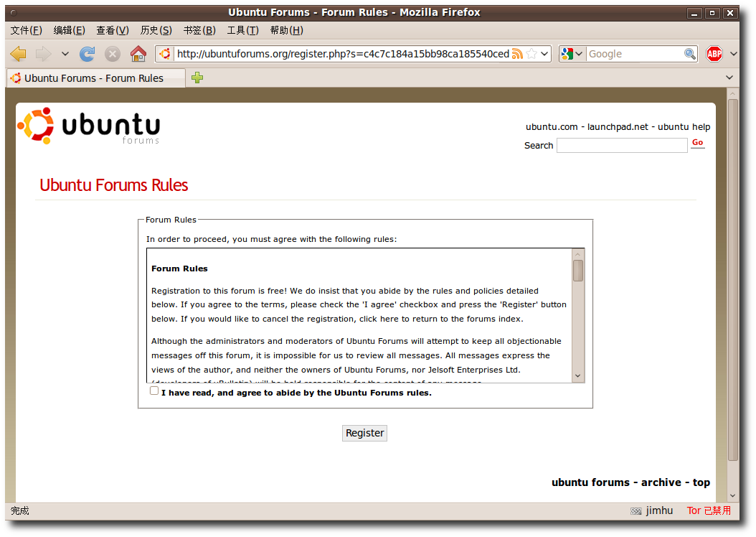
Task: Click the Ubuntu Forums logo
Action: [x=89, y=126]
